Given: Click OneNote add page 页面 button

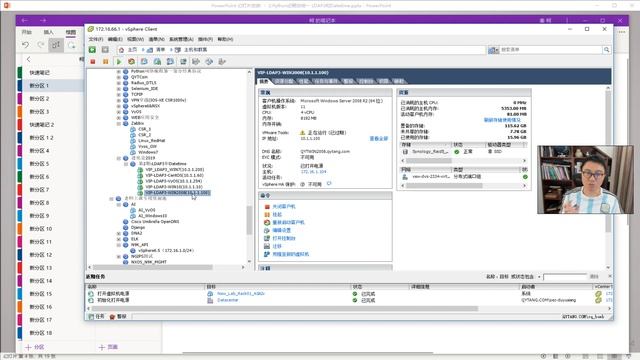Looking at the screenshot, I should pyautogui.click(x=108, y=347).
